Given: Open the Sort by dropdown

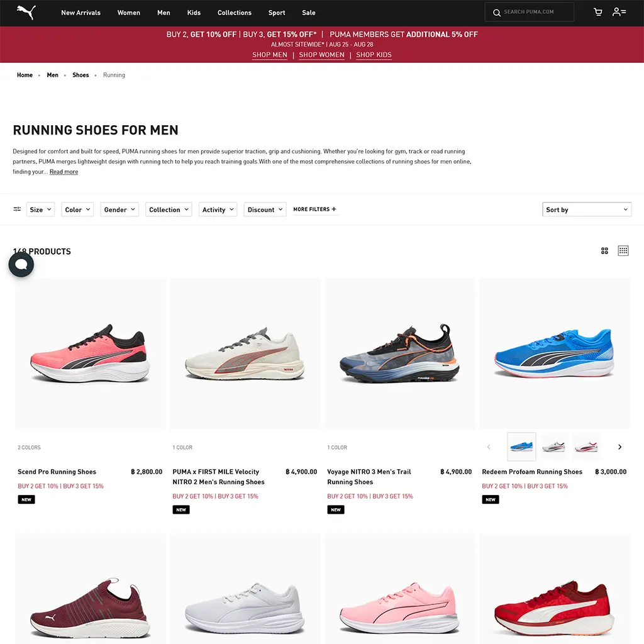Looking at the screenshot, I should point(587,209).
